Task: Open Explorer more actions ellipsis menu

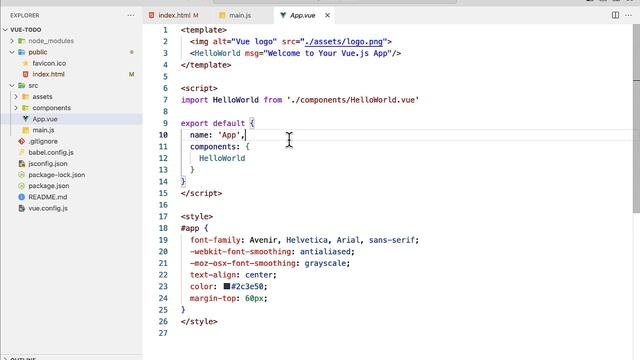Action: click(131, 16)
